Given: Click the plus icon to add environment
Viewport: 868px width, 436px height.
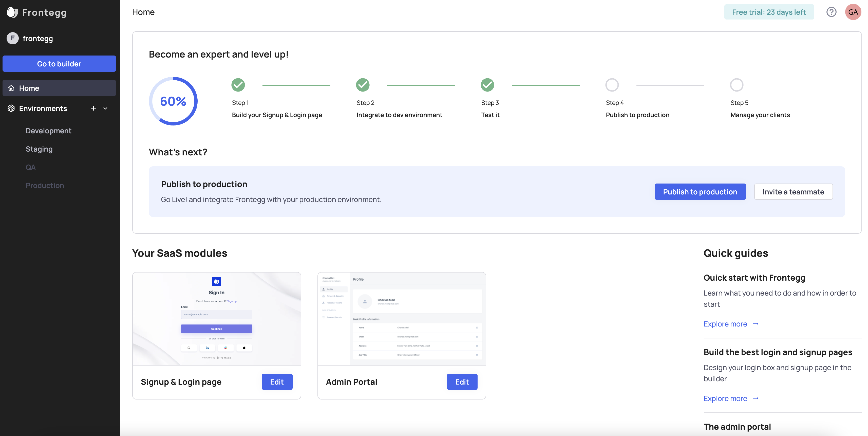Looking at the screenshot, I should (93, 108).
